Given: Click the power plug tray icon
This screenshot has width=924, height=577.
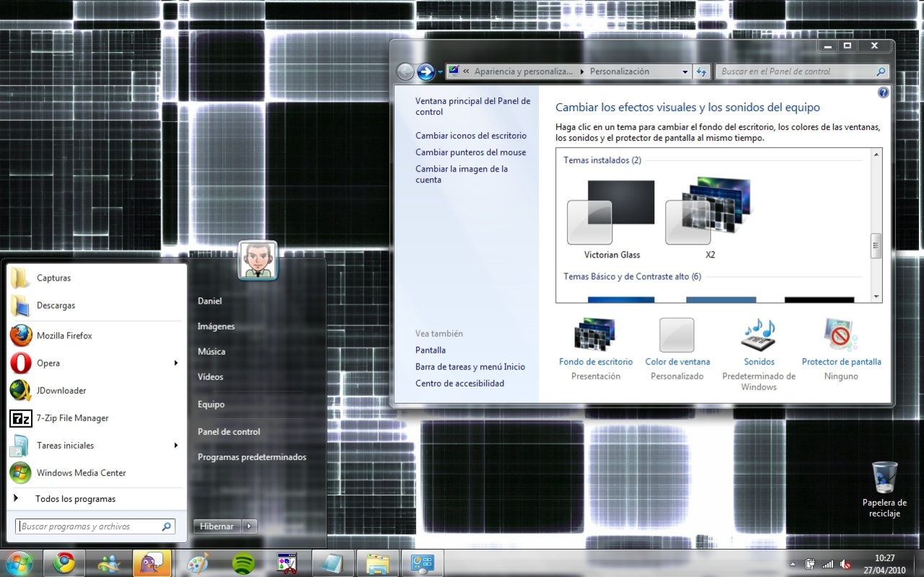Looking at the screenshot, I should point(810,564).
